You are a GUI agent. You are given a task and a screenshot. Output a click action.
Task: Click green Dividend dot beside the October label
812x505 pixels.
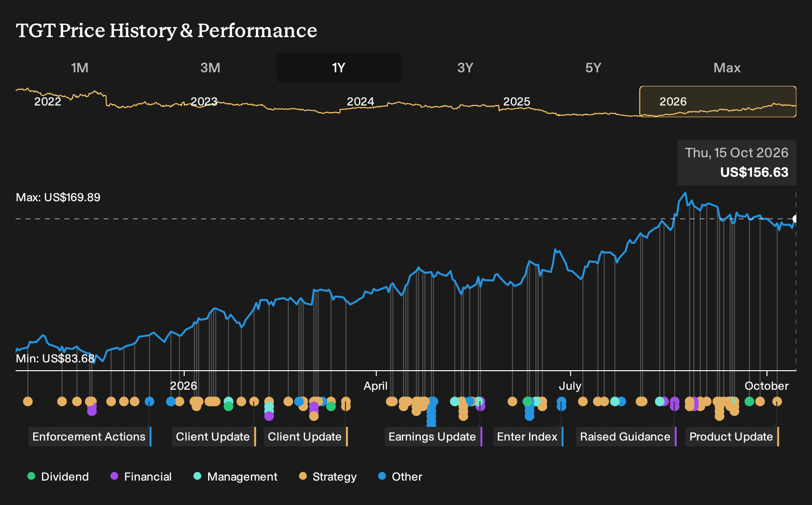click(749, 401)
